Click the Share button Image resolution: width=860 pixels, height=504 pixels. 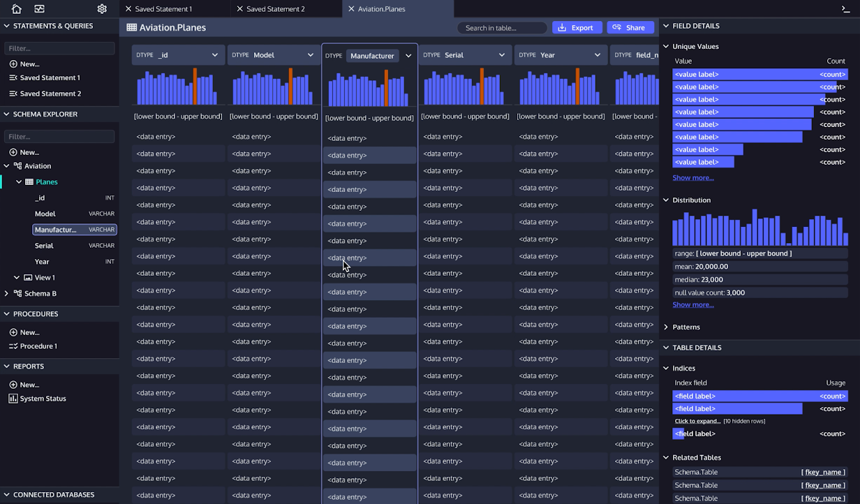tap(630, 28)
